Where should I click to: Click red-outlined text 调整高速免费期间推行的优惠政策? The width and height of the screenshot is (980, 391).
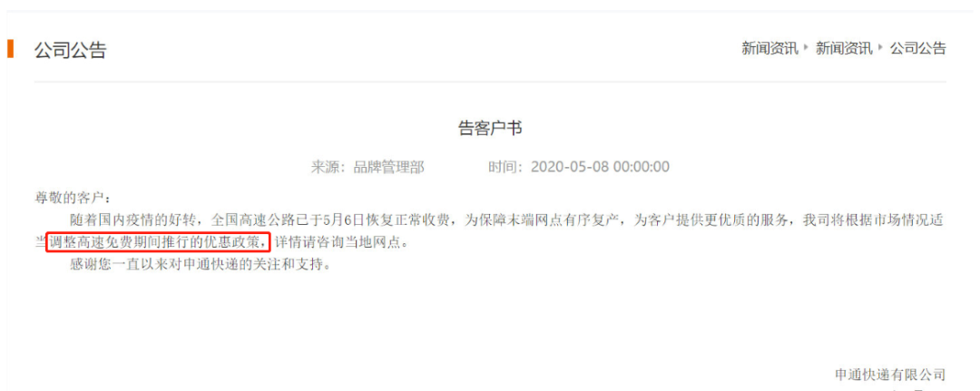tap(158, 241)
